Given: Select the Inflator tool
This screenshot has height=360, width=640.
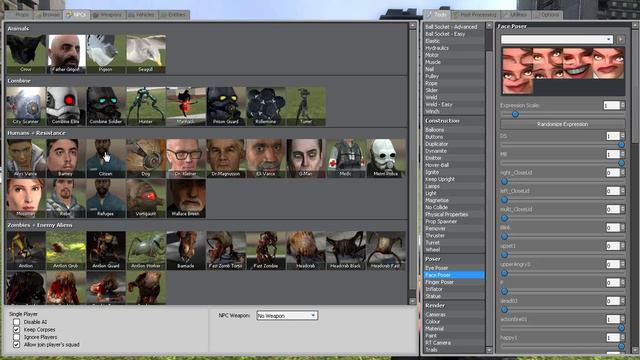Looking at the screenshot, I should tap(454, 289).
